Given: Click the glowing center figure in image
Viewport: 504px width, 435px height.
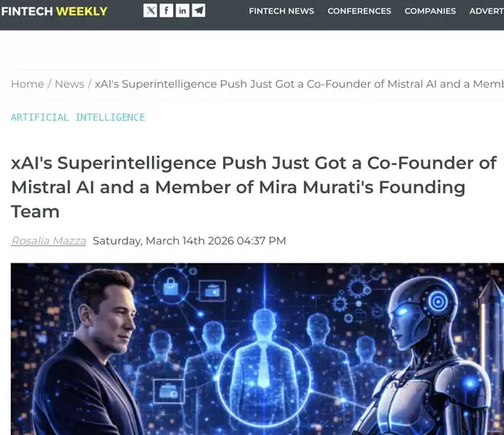Looking at the screenshot, I should [x=264, y=353].
